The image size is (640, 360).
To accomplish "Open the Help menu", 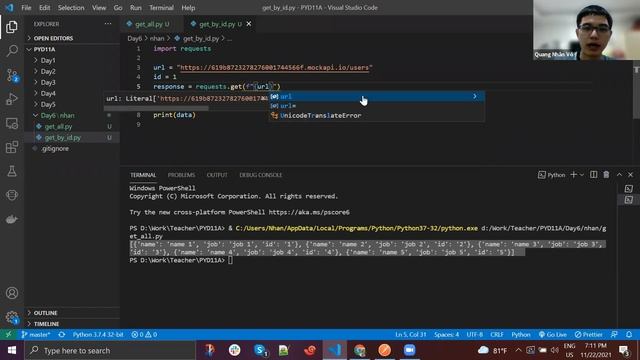I will pyautogui.click(x=188, y=8).
